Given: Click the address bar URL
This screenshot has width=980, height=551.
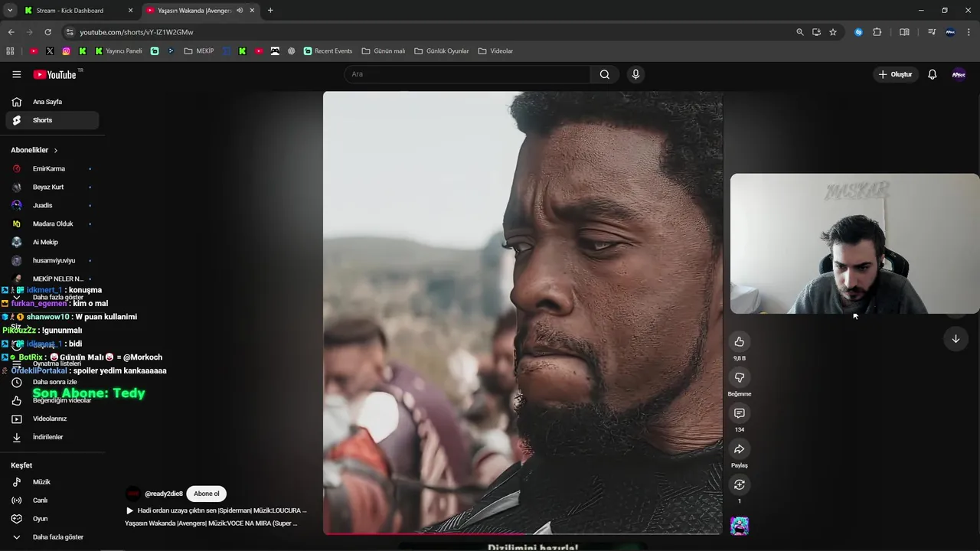Looking at the screenshot, I should tap(136, 32).
